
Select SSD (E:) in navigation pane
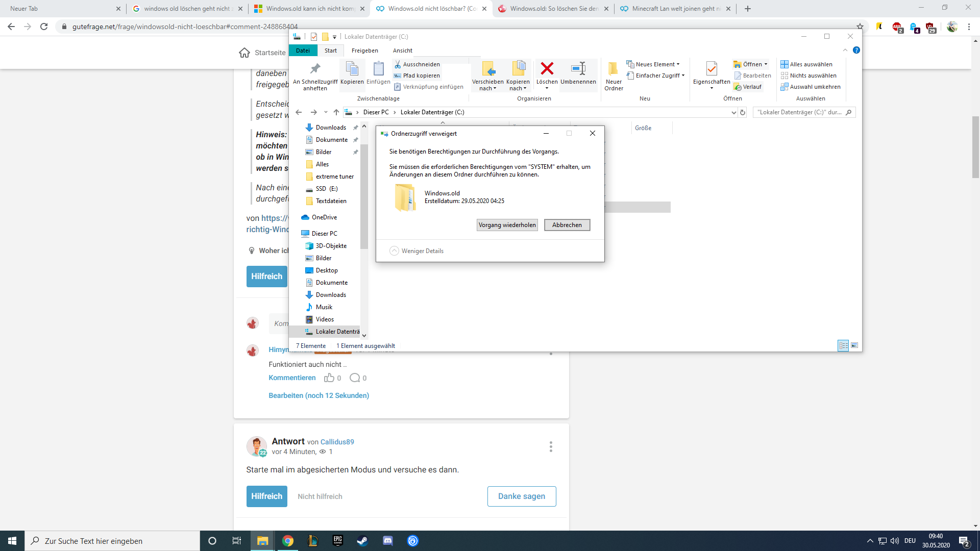coord(327,189)
